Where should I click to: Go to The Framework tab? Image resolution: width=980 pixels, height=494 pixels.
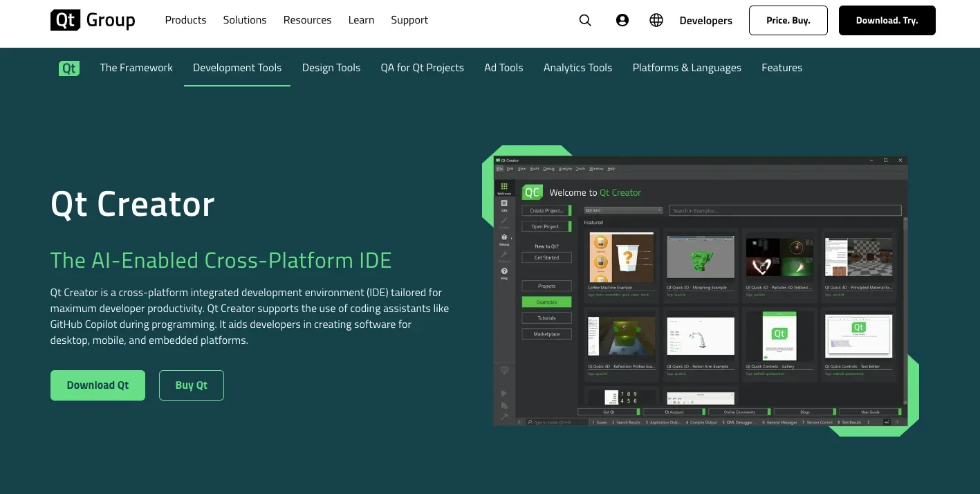[136, 68]
